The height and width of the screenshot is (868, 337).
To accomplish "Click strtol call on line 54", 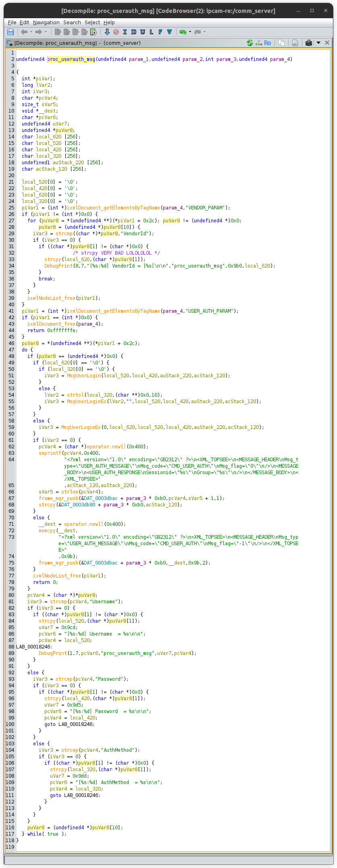I will click(75, 395).
